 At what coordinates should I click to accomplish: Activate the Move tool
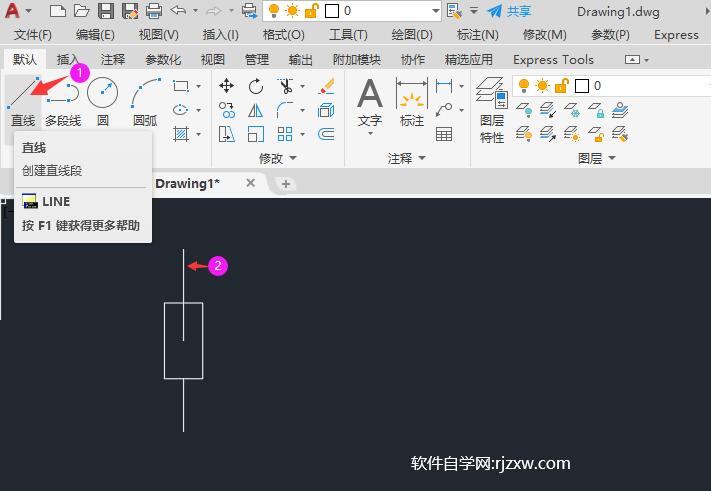[226, 86]
